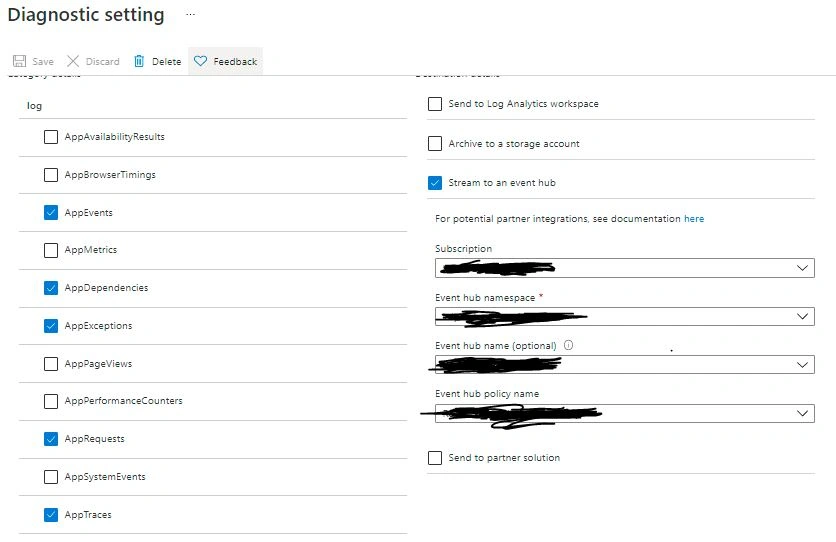This screenshot has width=836, height=542.
Task: Toggle the AppPerformanceCounters checkbox
Action: [x=51, y=401]
